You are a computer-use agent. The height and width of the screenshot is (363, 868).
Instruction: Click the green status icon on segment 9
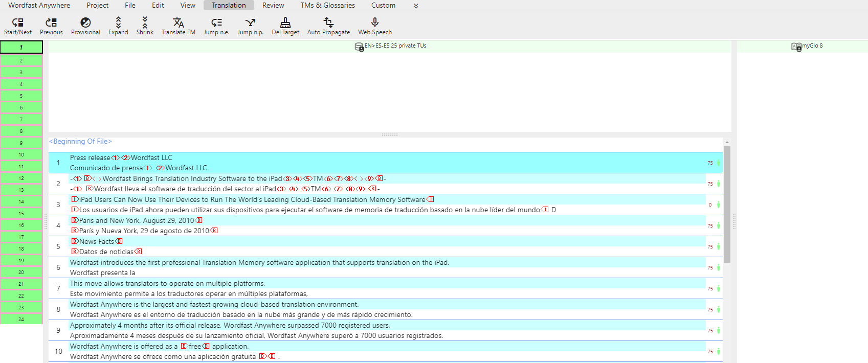(719, 330)
